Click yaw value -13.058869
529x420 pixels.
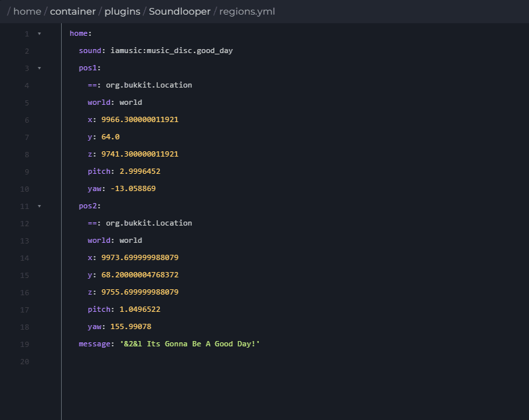tap(133, 188)
